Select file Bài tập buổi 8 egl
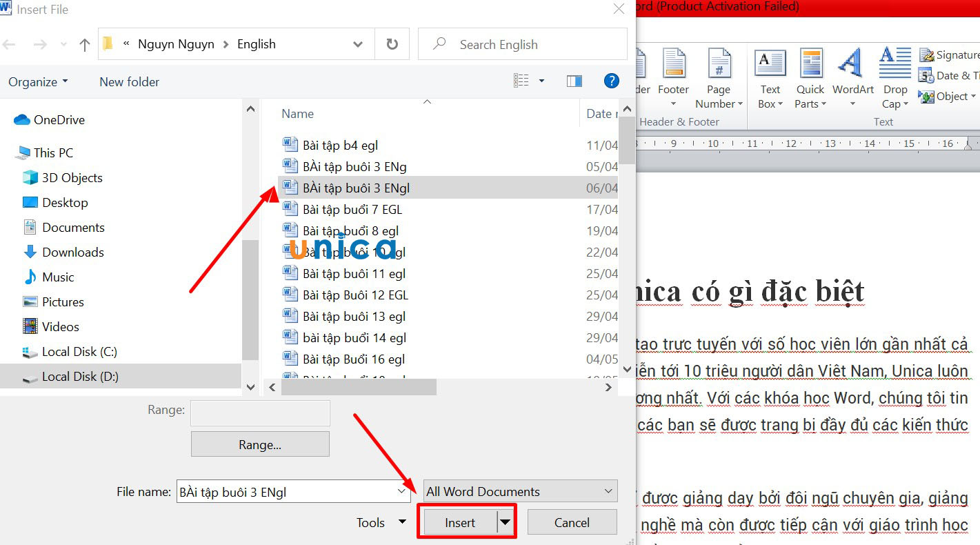 [x=350, y=230]
